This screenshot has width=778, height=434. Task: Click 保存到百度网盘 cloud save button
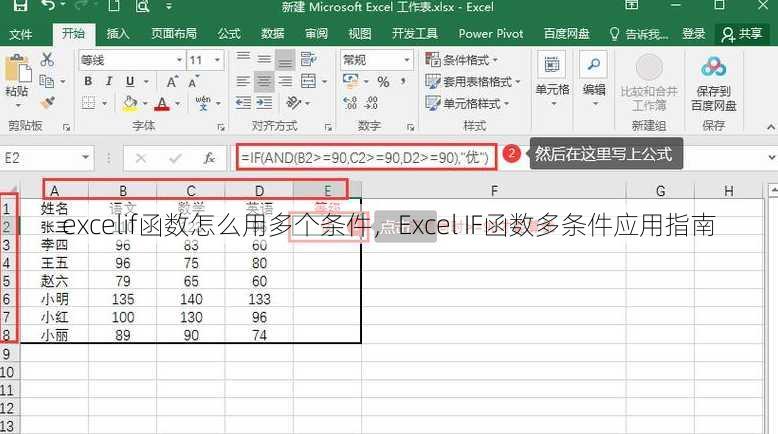pos(713,83)
